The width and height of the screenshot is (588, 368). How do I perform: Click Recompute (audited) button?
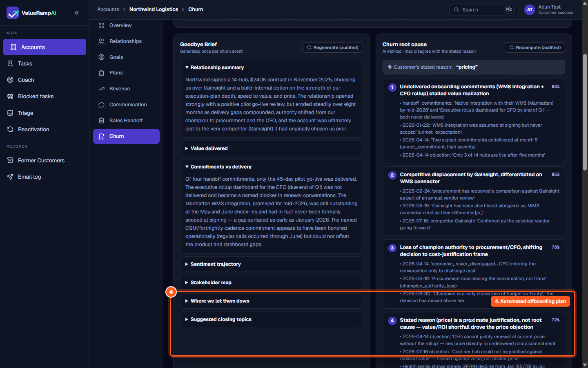click(535, 47)
